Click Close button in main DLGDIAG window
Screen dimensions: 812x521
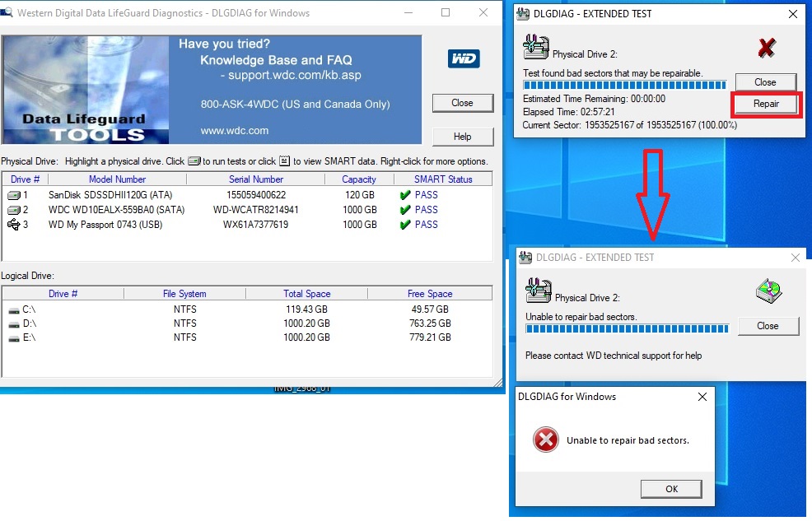[x=463, y=103]
